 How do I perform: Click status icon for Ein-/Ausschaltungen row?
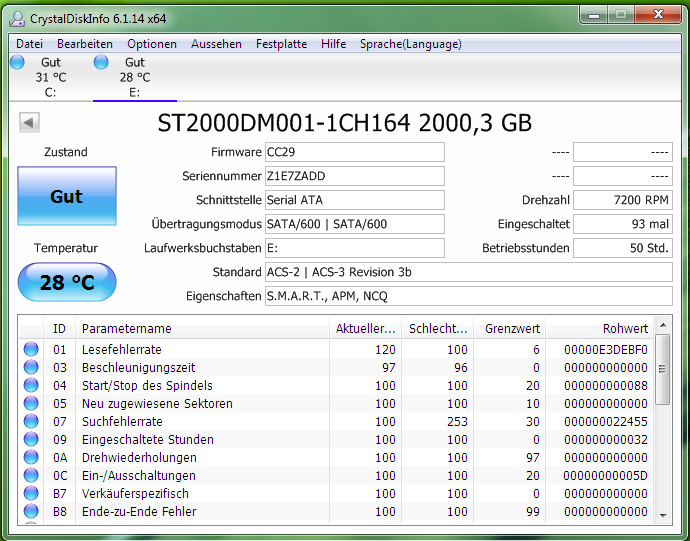coord(31,475)
